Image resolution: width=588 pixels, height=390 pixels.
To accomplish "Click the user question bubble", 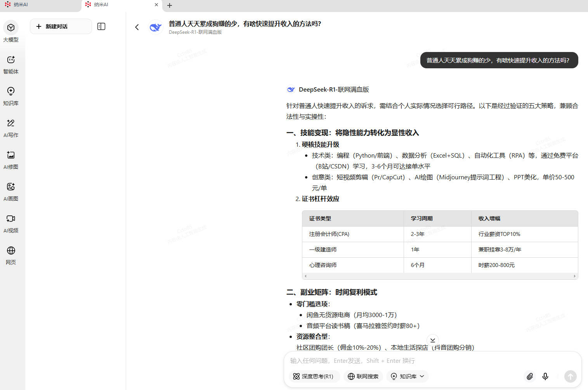I will [499, 60].
